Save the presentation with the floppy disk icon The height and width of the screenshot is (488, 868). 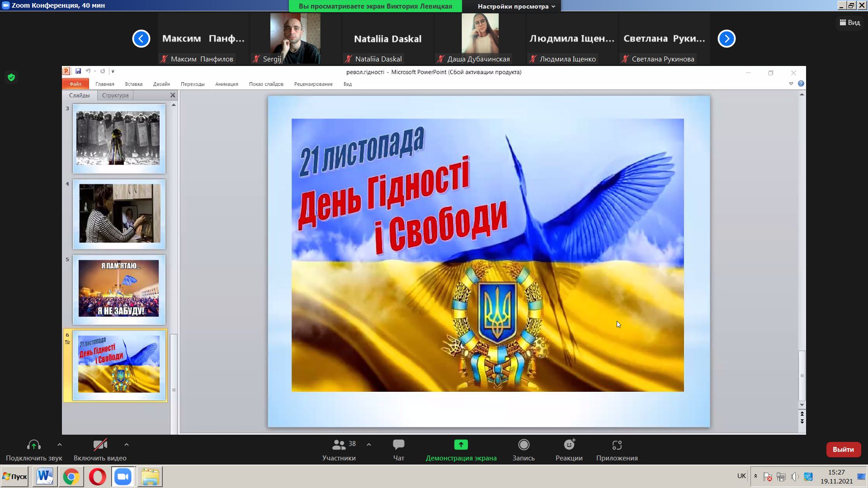point(78,71)
